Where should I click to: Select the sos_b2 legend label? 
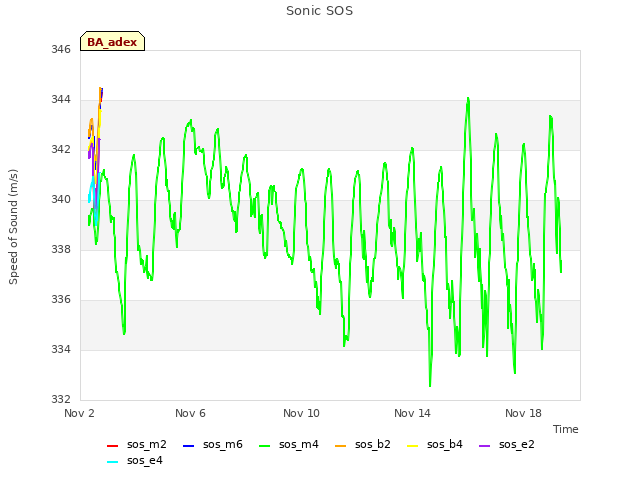373,444
